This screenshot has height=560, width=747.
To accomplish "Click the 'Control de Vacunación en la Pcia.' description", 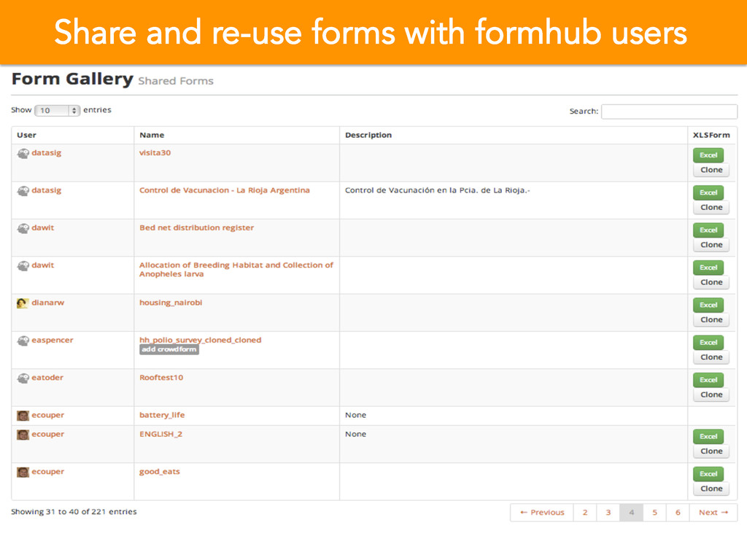I will pyautogui.click(x=438, y=190).
